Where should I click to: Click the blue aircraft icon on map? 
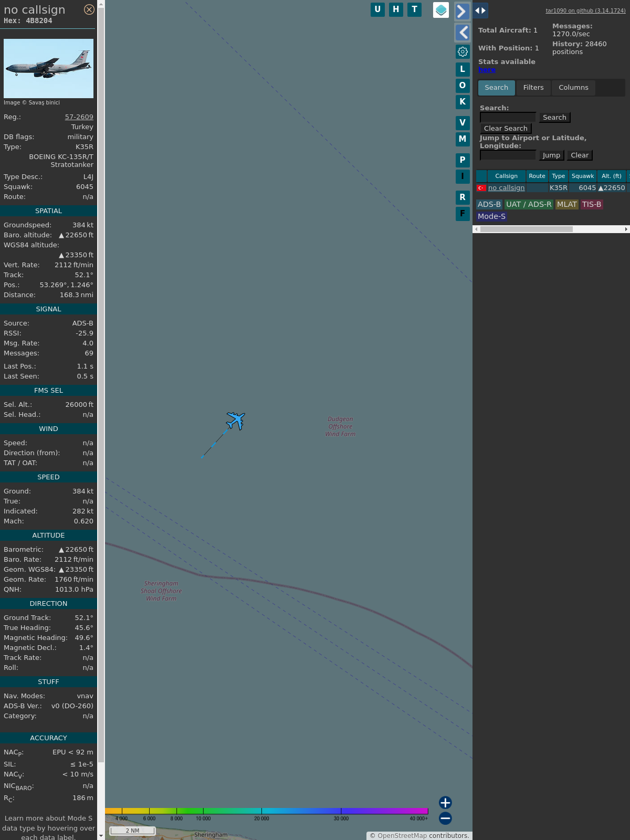(x=236, y=421)
